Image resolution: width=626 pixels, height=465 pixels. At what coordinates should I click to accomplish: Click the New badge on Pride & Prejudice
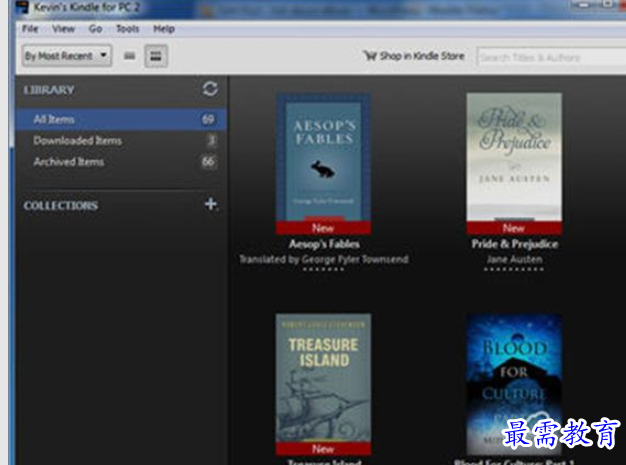pyautogui.click(x=514, y=228)
